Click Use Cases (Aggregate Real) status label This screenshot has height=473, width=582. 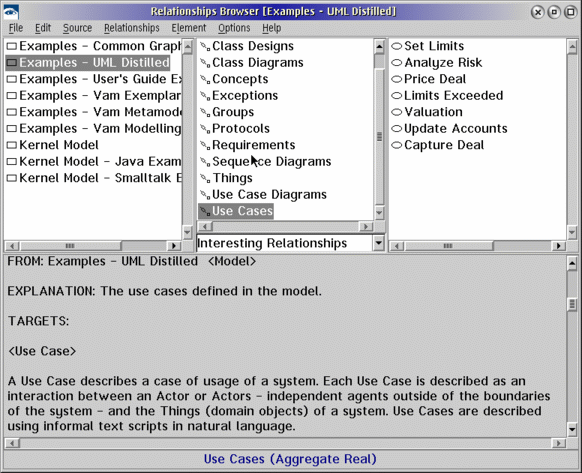click(290, 459)
